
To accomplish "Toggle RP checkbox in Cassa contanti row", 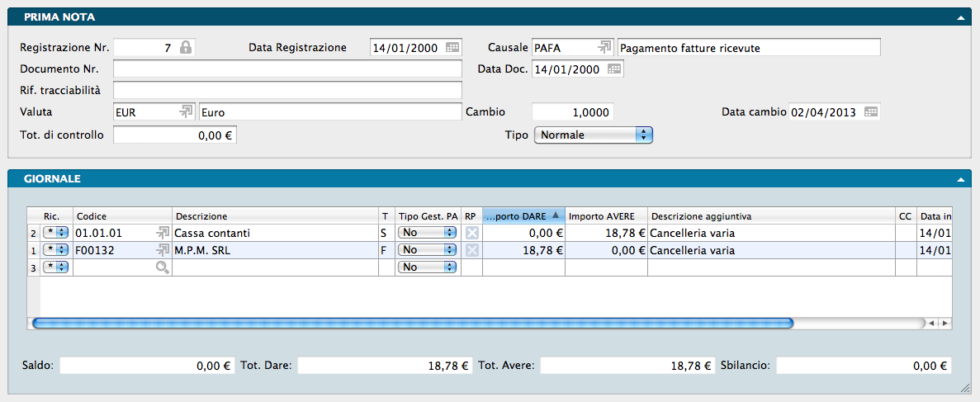I will [x=471, y=234].
